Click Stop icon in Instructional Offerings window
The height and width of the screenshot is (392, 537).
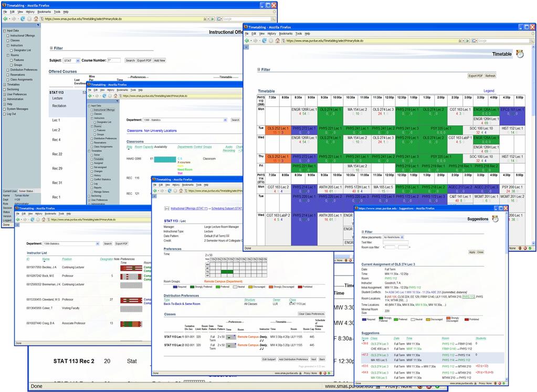[29, 19]
